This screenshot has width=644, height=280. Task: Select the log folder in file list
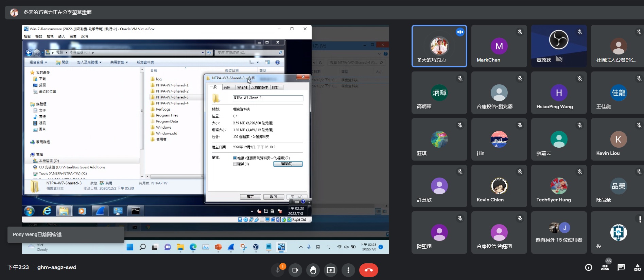pyautogui.click(x=159, y=79)
